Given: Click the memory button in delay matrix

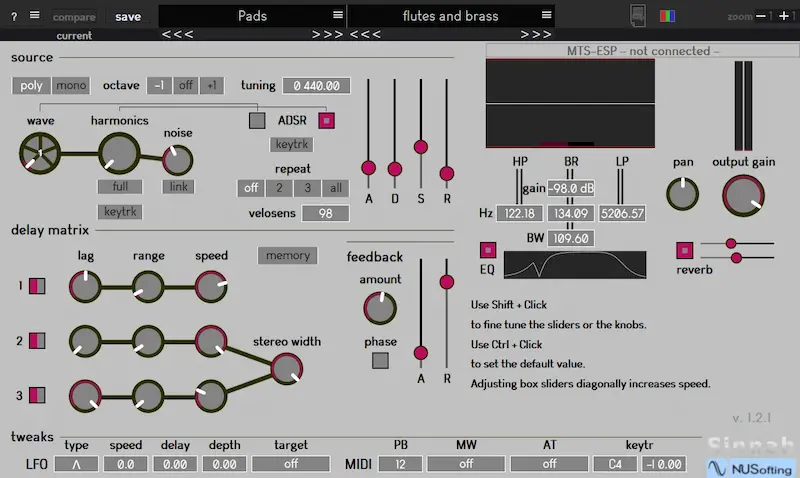Looking at the screenshot, I should (288, 256).
